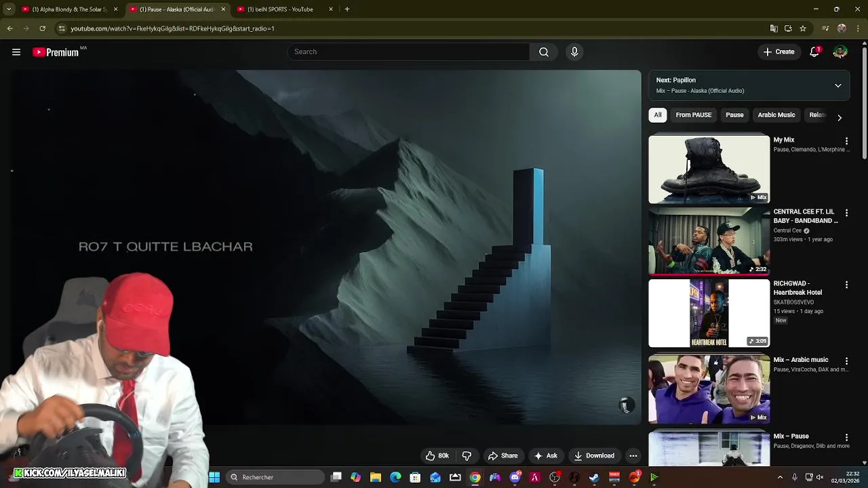Select the Arabic Music filter chip
Image resolution: width=868 pixels, height=488 pixels.
[776, 115]
